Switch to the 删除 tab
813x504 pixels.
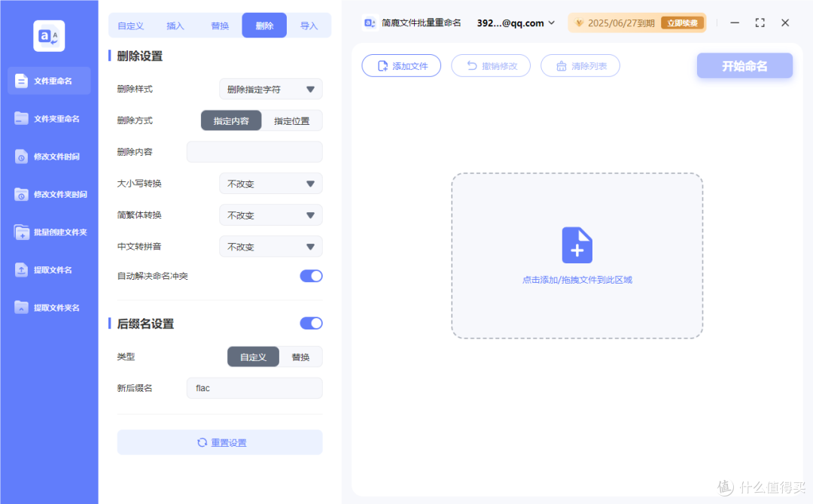(264, 26)
